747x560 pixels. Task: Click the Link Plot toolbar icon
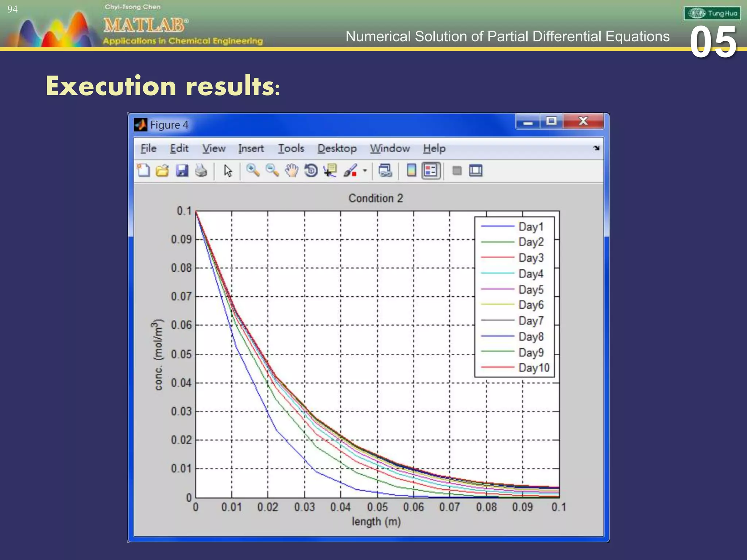coord(385,170)
